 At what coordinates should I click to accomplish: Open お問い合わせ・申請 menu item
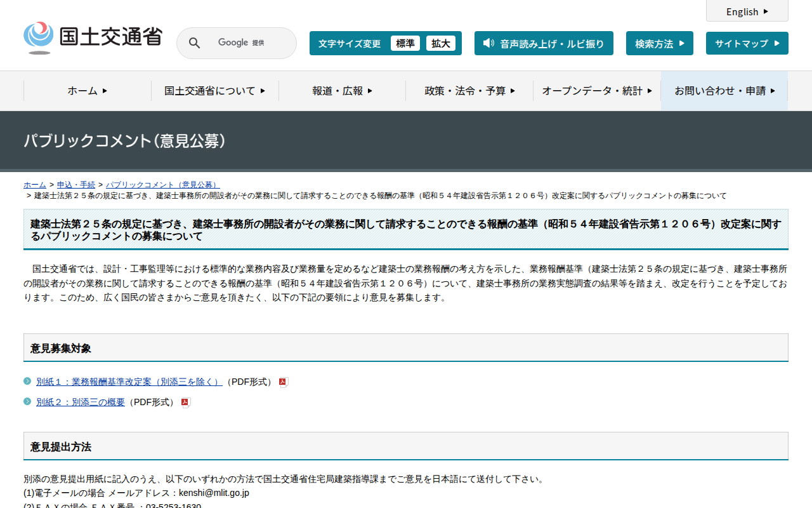[724, 91]
